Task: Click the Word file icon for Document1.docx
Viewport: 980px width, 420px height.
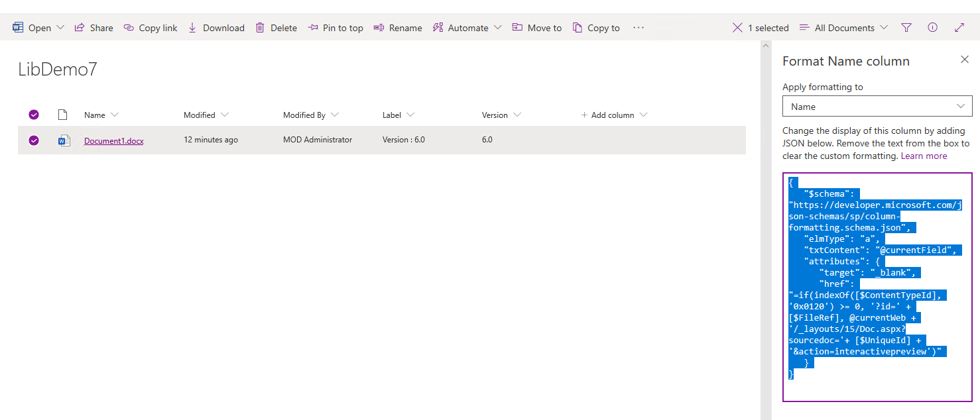Action: coord(64,140)
